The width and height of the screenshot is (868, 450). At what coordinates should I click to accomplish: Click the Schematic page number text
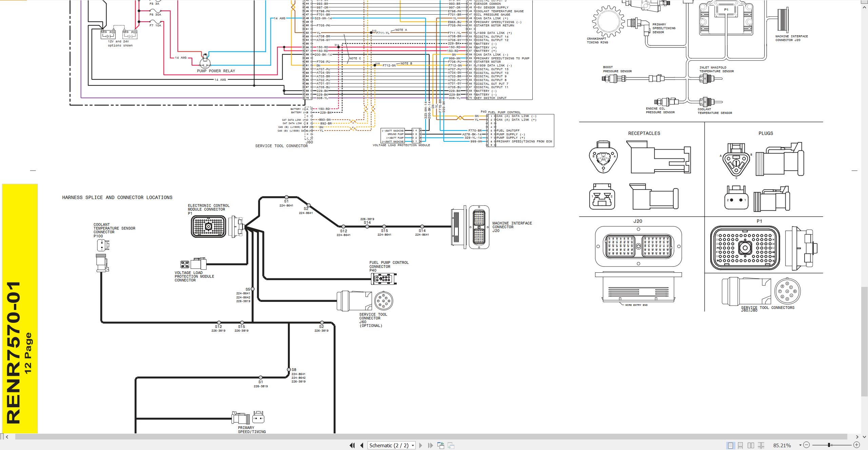(389, 446)
